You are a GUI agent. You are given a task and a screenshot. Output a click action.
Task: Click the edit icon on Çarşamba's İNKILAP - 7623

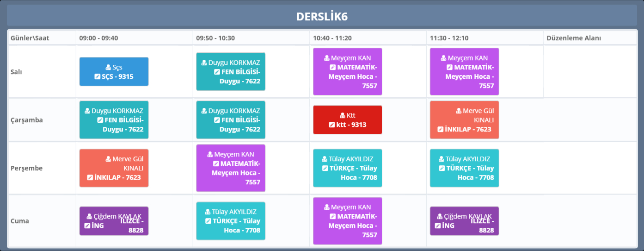click(x=441, y=129)
